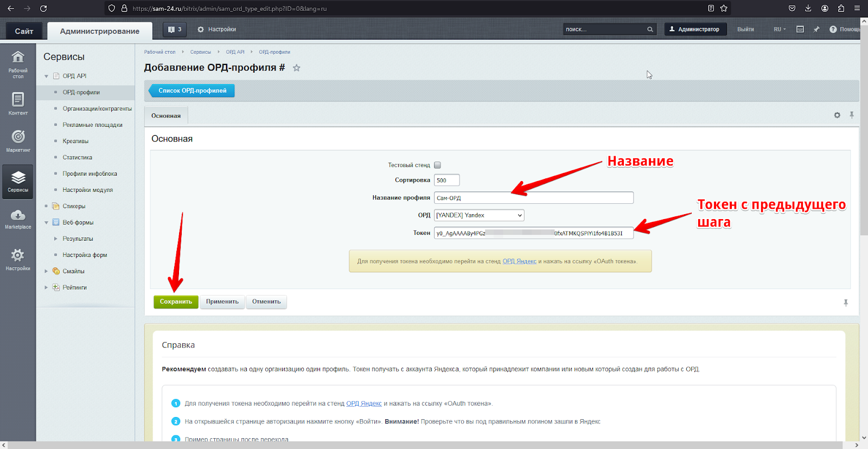Focus the Токен field

coord(534,233)
